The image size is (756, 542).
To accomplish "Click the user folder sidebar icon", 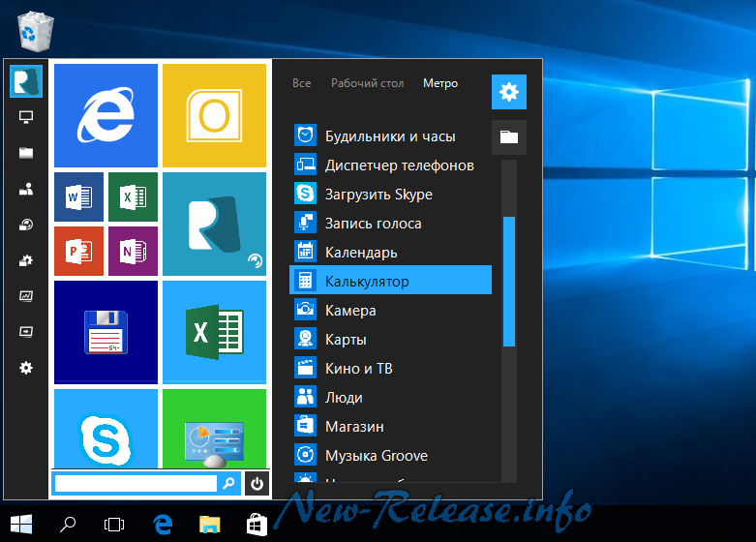I will (26, 189).
